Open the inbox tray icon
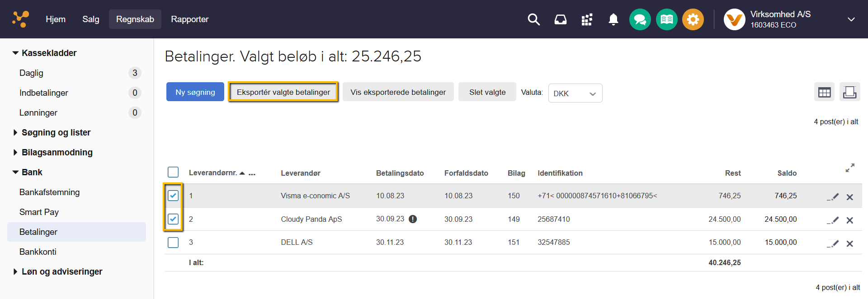Screen dimensions: 868x299 point(560,19)
